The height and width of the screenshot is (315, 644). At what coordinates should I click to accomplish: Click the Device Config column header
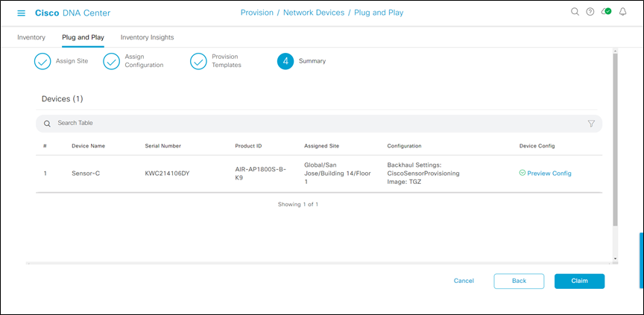(x=537, y=146)
